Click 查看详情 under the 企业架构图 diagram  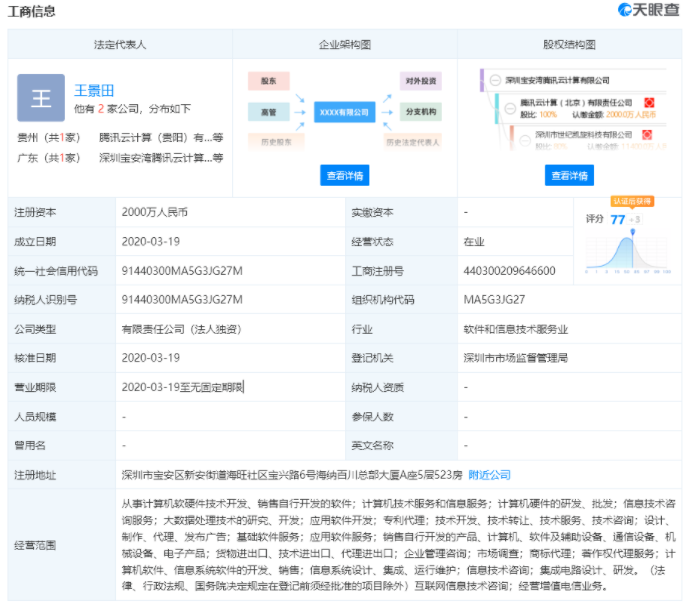(x=345, y=176)
